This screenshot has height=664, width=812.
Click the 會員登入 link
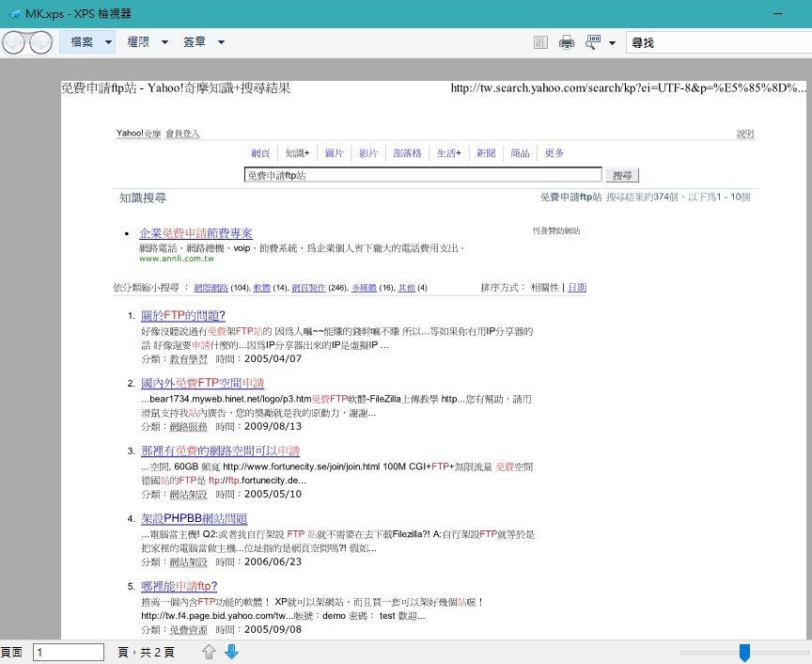182,134
